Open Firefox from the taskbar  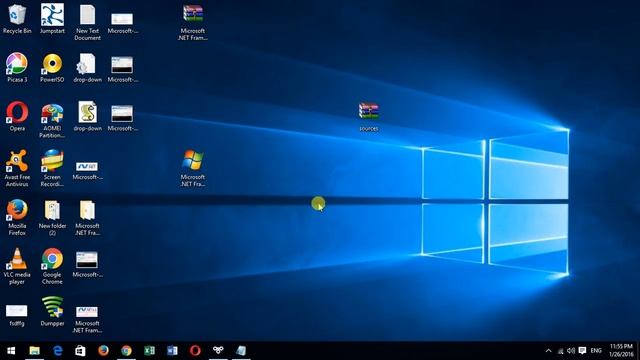point(103,351)
